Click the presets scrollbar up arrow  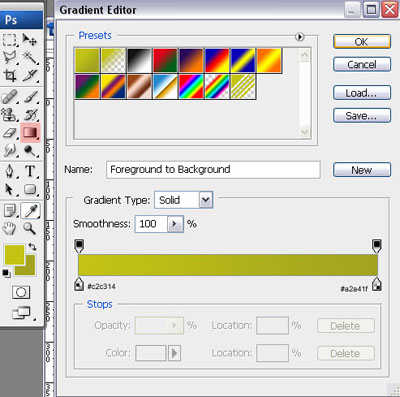[x=305, y=54]
